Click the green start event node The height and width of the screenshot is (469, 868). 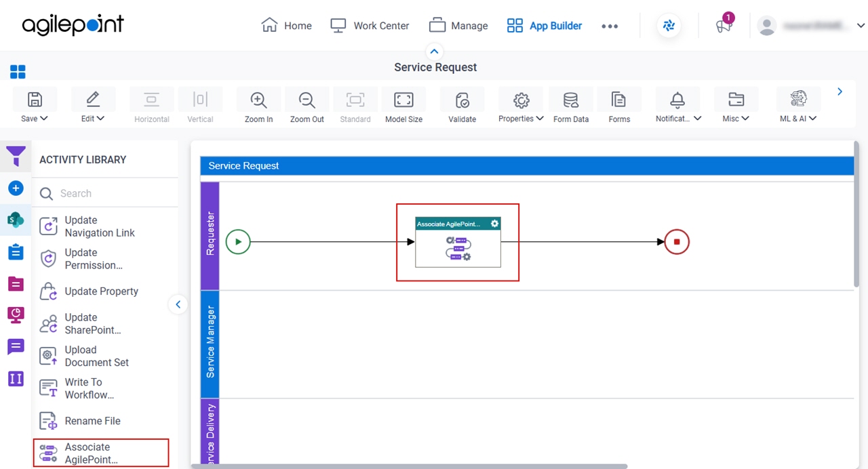pos(238,242)
